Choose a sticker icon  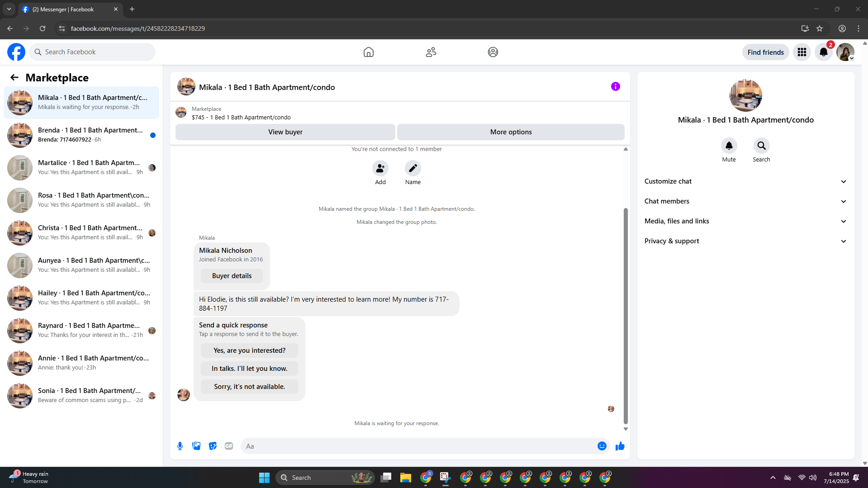tap(213, 446)
